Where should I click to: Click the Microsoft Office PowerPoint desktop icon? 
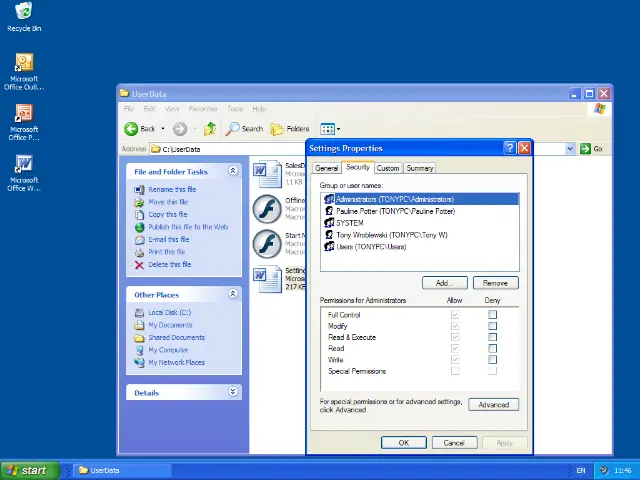tap(23, 114)
